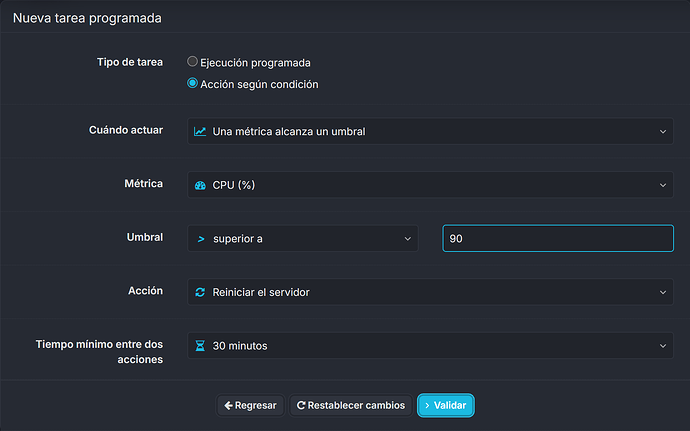Image resolution: width=690 pixels, height=431 pixels.
Task: Click the chevron arrow of the Métrica field
Action: [x=663, y=185]
